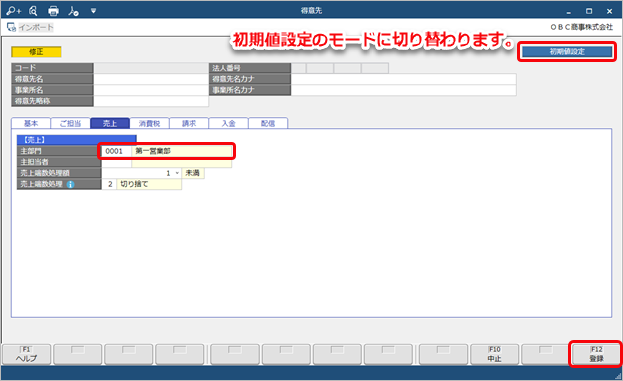The image size is (623, 381).
Task: Click the printer icon in title bar
Action: coord(53,11)
